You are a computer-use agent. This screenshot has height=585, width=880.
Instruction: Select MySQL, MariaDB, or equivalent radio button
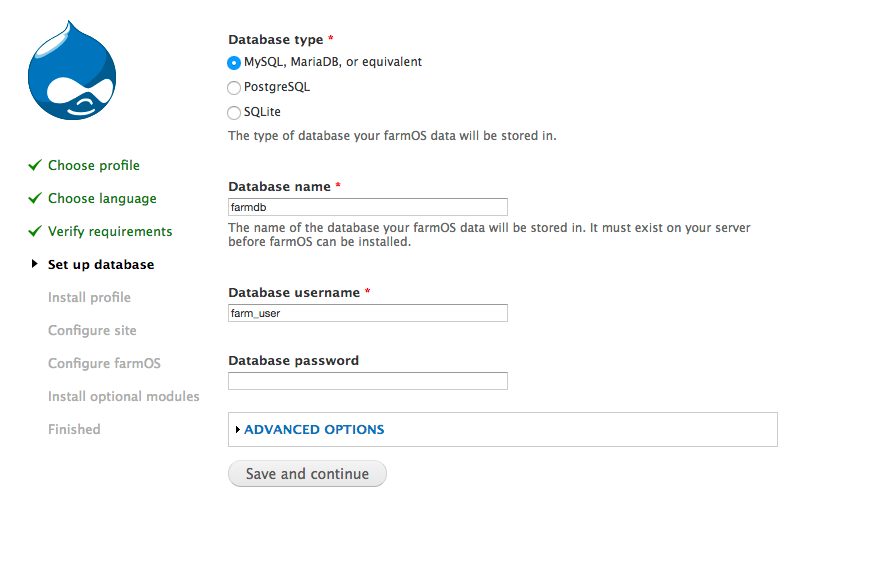click(234, 62)
